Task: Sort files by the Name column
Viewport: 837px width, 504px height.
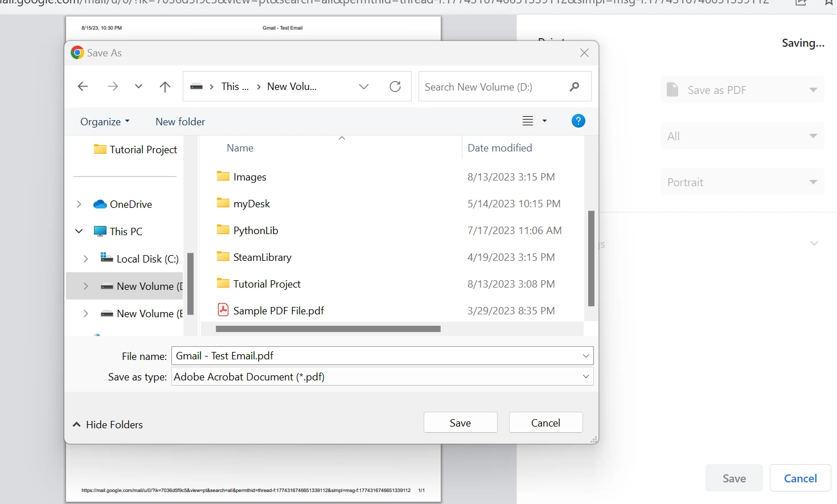Action: click(x=240, y=148)
